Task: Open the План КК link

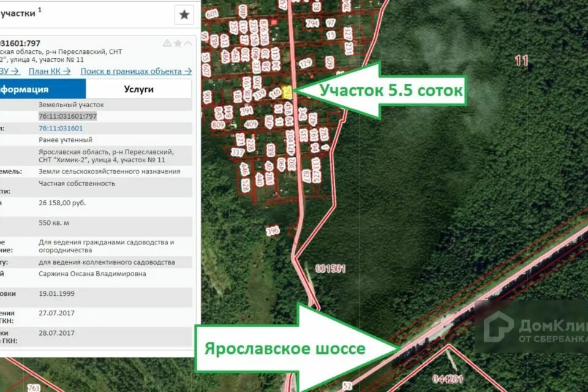Action: point(45,71)
